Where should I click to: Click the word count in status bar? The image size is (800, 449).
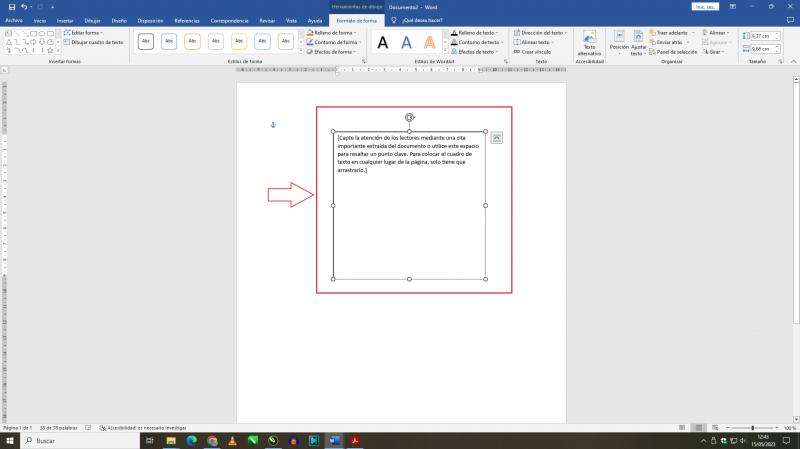tap(59, 428)
